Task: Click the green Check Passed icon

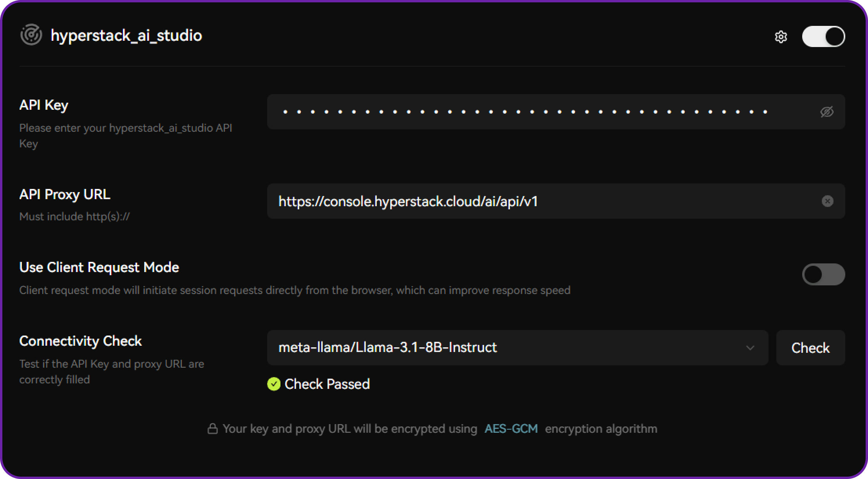Action: tap(273, 385)
